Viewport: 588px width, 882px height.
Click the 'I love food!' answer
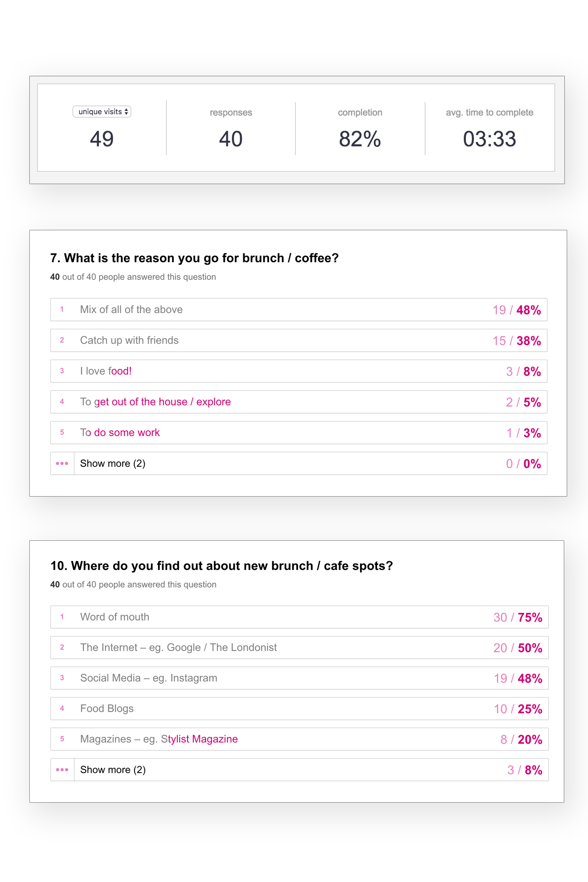[x=106, y=371]
